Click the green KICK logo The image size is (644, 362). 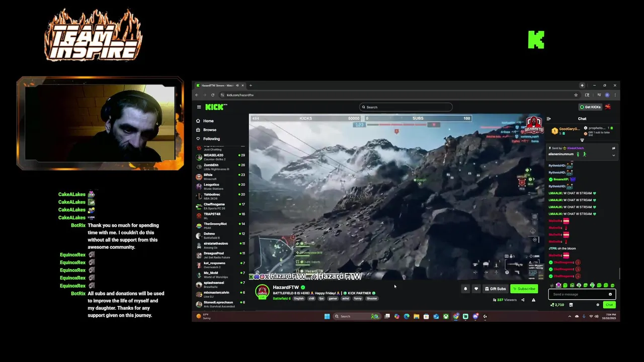point(215,107)
